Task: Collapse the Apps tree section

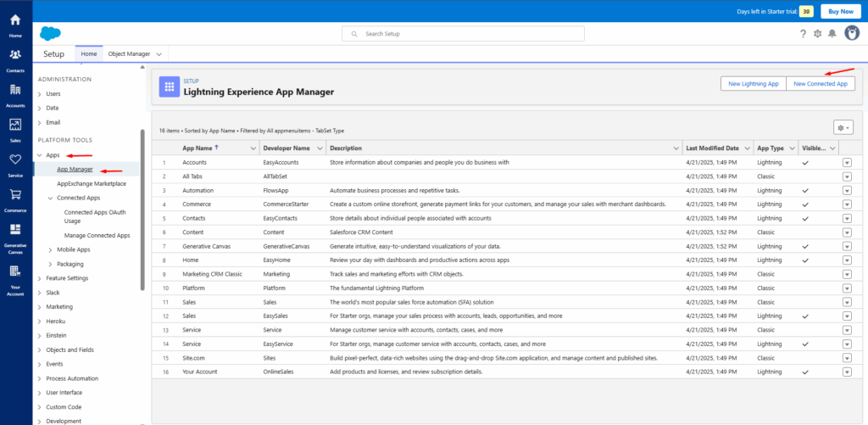Action: [x=39, y=156]
